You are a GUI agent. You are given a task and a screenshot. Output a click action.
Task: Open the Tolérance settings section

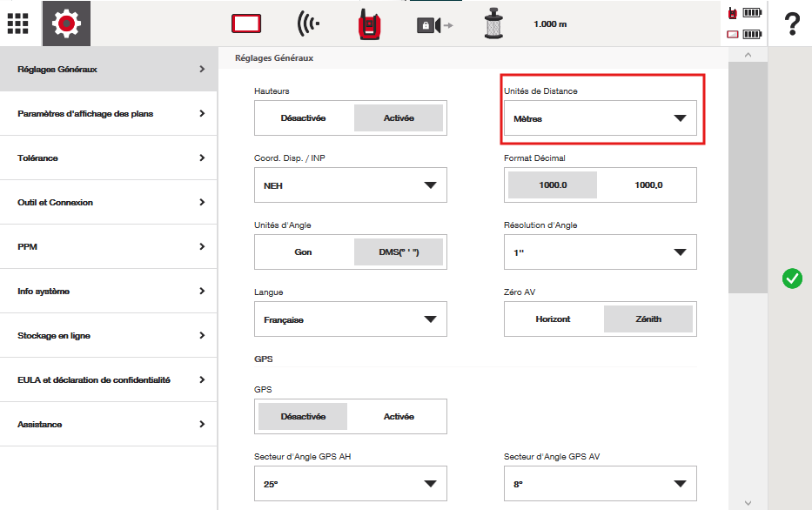[x=108, y=158]
